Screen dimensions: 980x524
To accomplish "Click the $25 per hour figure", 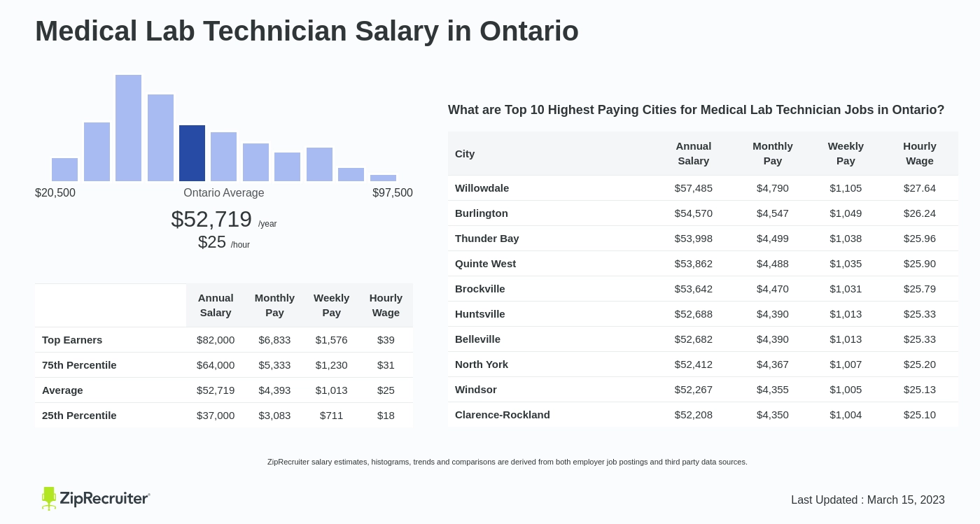I will 212,242.
